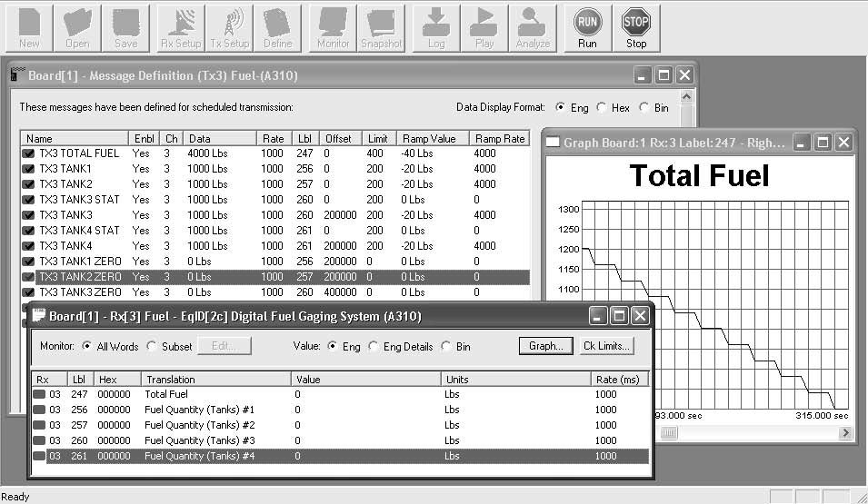Screen dimensions: 868x504
Task: Sort by the Translation column header
Action: coord(215,380)
